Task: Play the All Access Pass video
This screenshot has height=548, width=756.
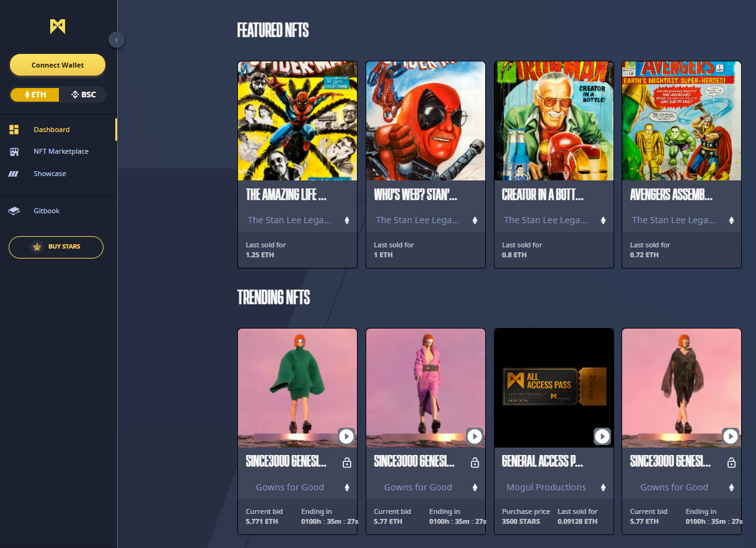Action: (x=602, y=436)
